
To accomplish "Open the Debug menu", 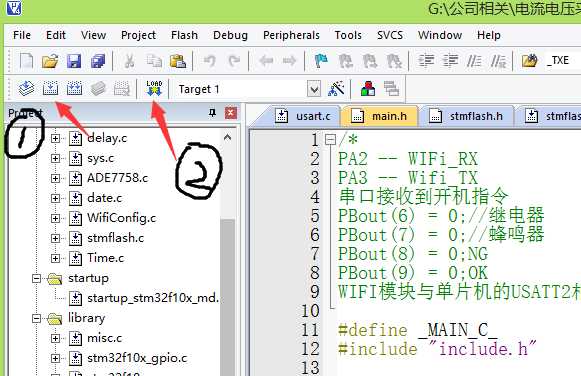I will pos(230,35).
